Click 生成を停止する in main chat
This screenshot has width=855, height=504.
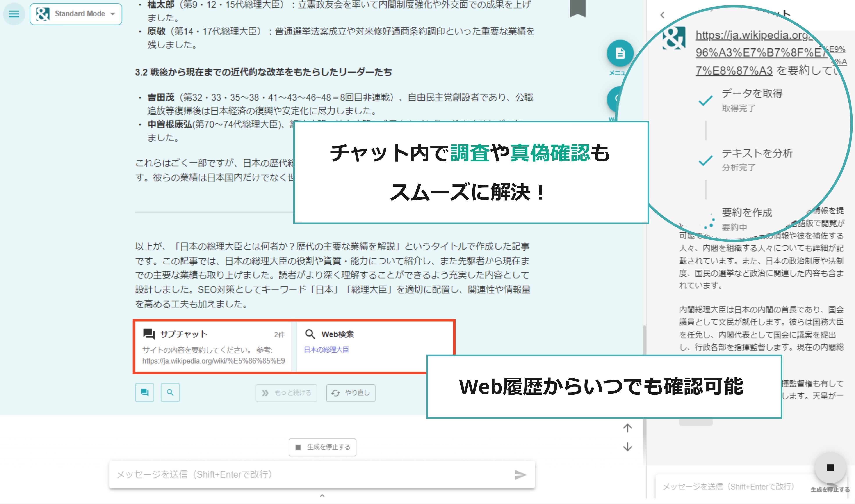click(322, 447)
